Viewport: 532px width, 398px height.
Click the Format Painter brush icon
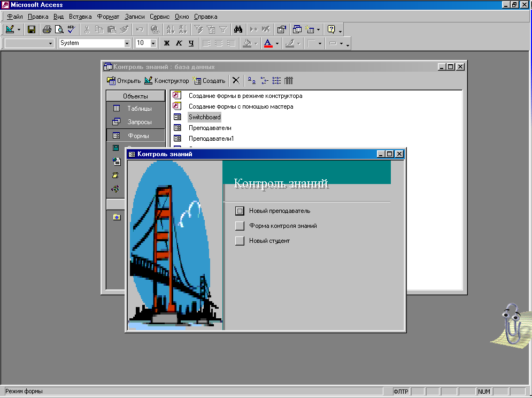[x=124, y=29]
